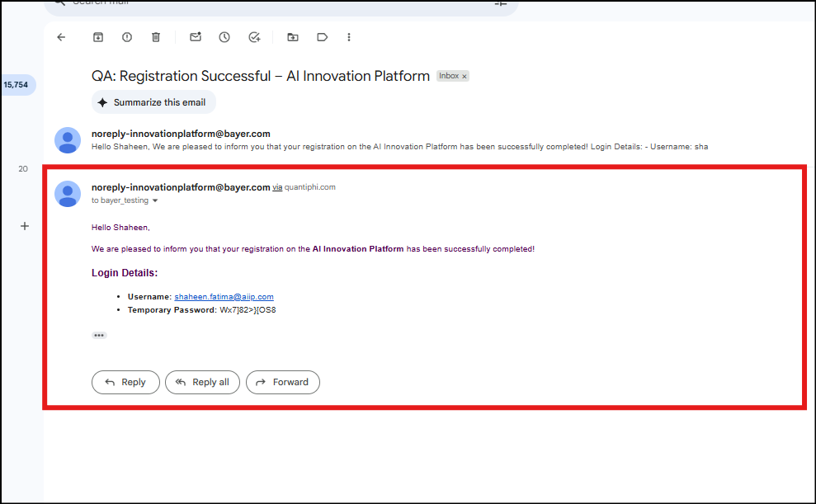This screenshot has width=816, height=504.
Task: Archive this email conversation
Action: pos(98,37)
